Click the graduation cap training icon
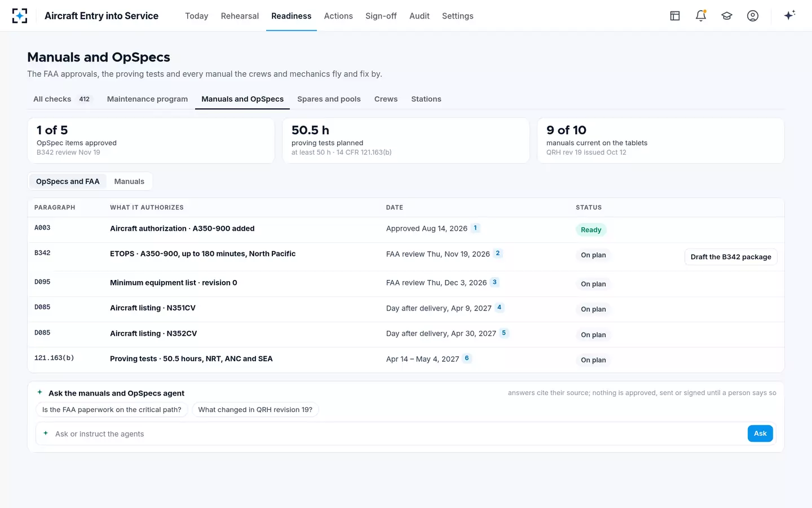812x508 pixels. [x=727, y=16]
